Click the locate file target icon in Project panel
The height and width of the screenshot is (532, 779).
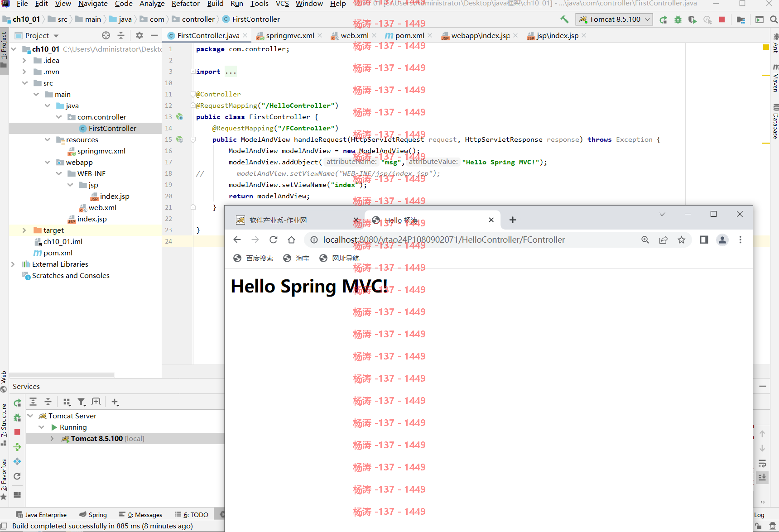[106, 35]
